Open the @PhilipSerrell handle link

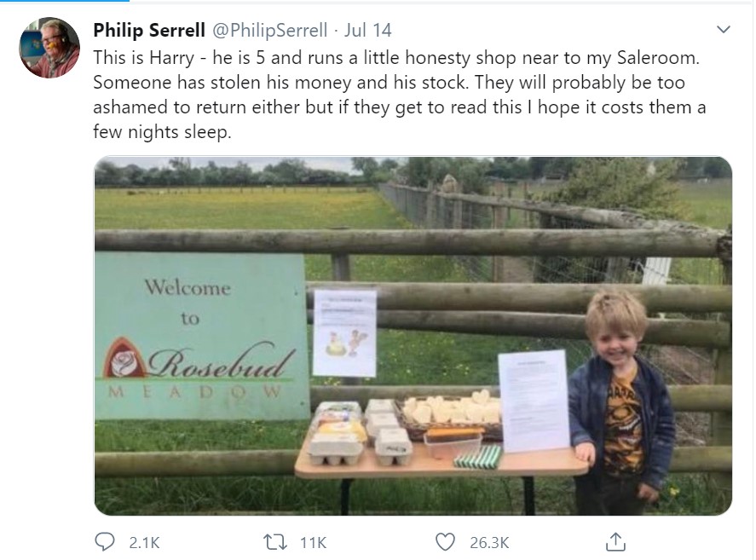pyautogui.click(x=269, y=31)
